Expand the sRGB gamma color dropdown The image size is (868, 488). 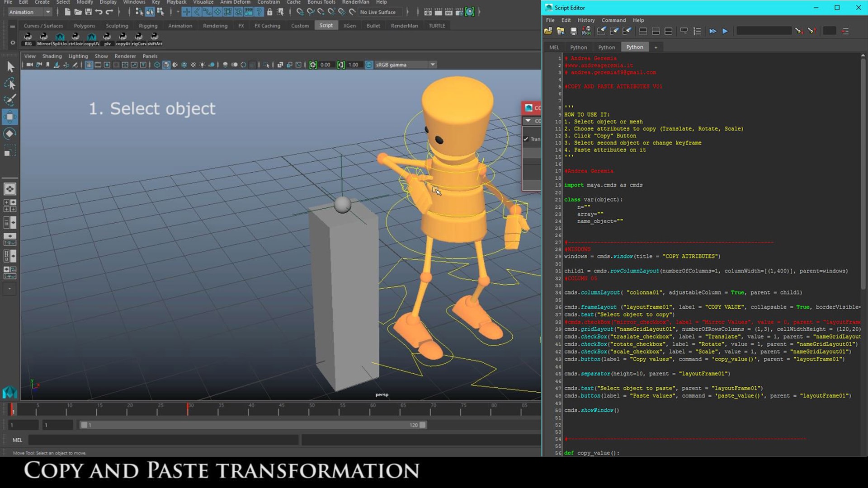tap(432, 65)
